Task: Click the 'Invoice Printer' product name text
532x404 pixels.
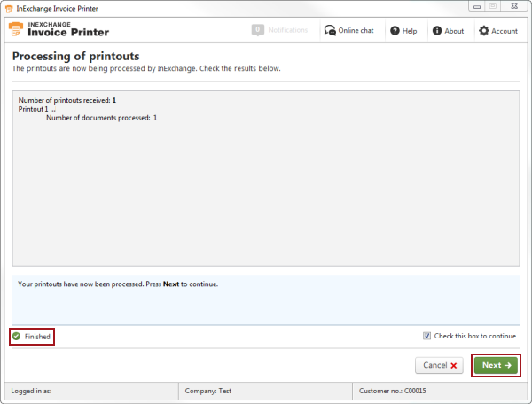Action: tap(68, 32)
